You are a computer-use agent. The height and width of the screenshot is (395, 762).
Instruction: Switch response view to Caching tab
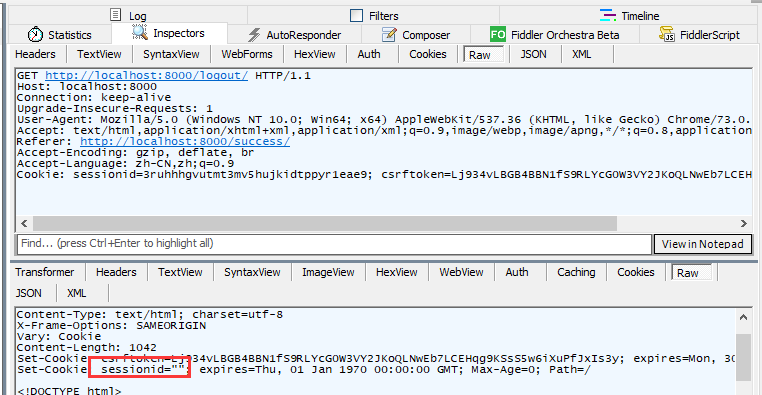(576, 272)
